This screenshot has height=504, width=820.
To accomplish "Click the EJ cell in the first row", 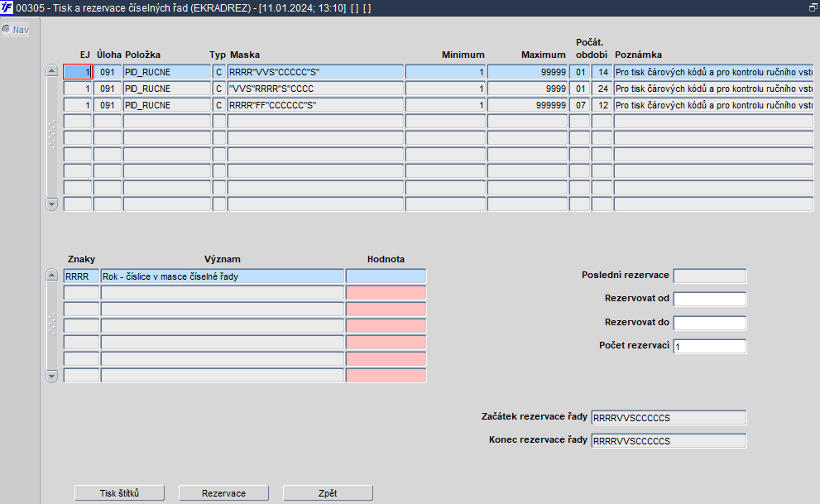I will (78, 72).
